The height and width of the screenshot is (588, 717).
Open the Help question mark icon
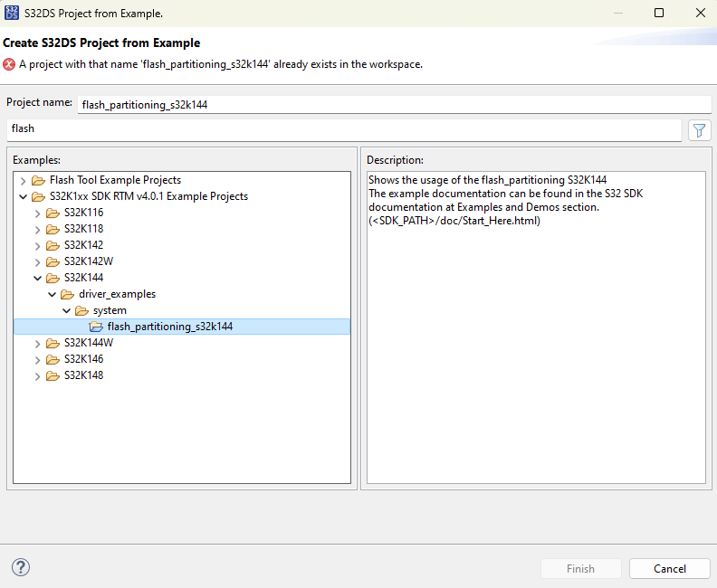[21, 567]
